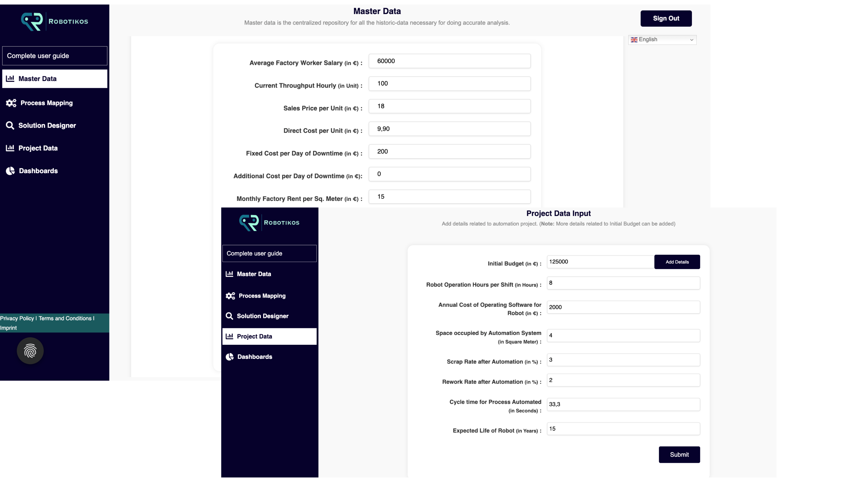
Task: Open Dashboards section icon
Action: [x=10, y=171]
